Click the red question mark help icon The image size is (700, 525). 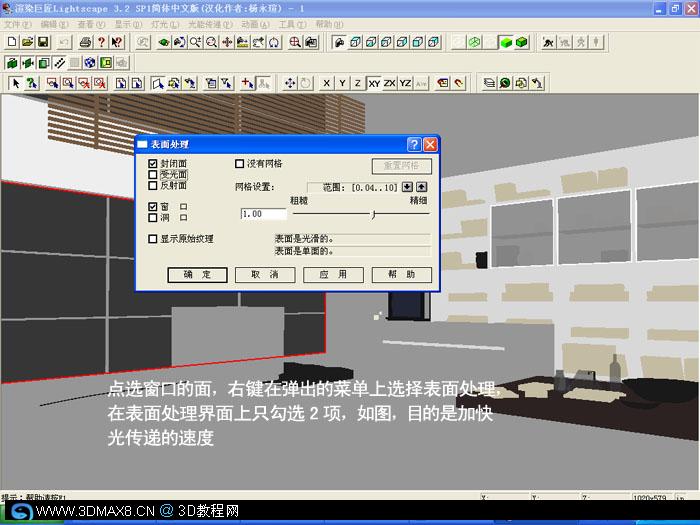tap(101, 42)
